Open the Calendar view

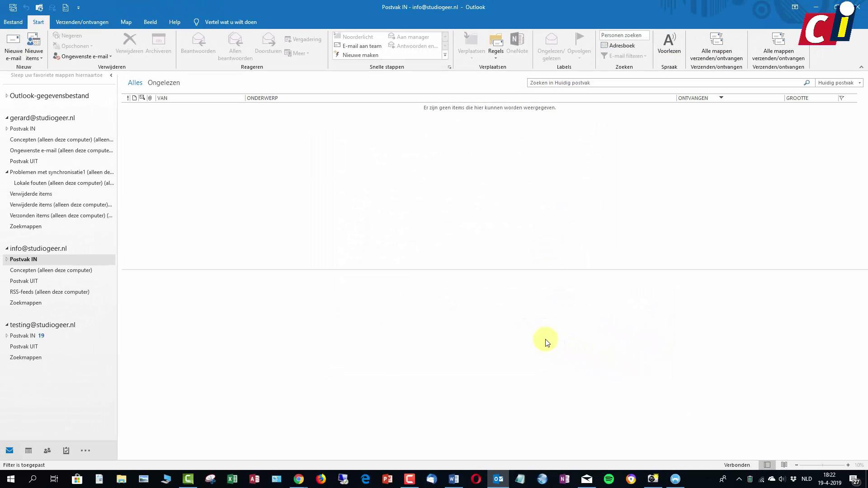pyautogui.click(x=28, y=450)
